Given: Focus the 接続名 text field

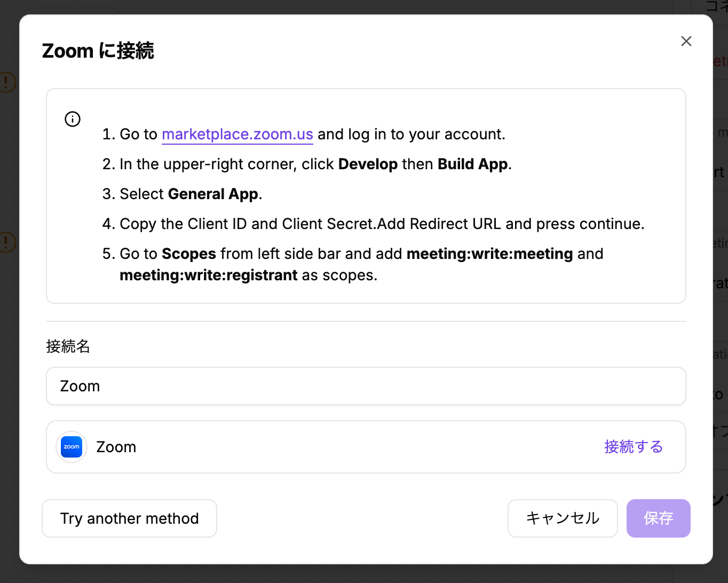Looking at the screenshot, I should click(366, 386).
